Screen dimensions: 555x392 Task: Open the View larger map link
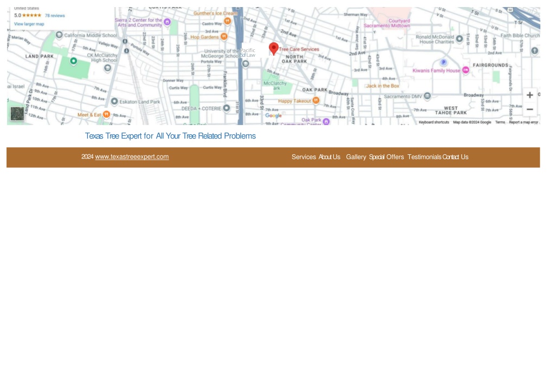coord(29,24)
